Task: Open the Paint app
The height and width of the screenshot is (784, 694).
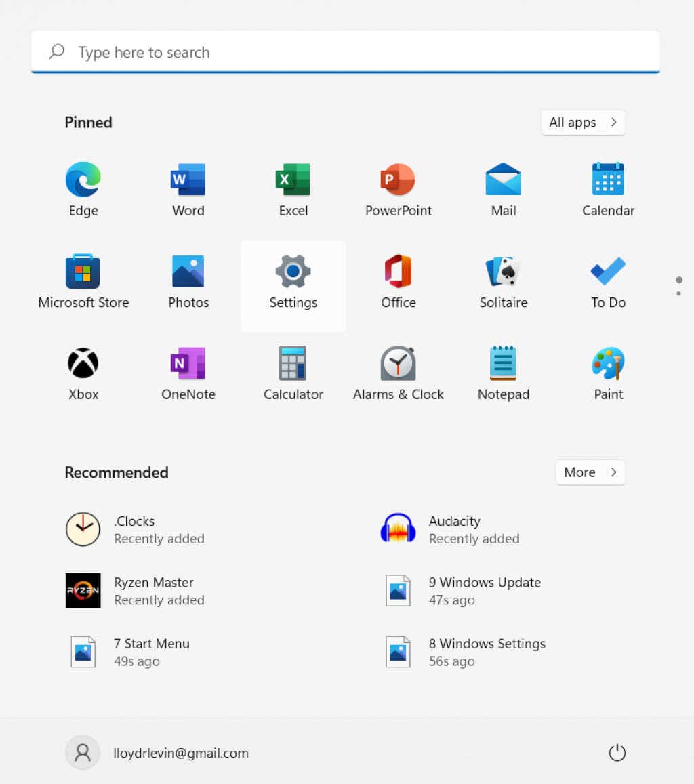Action: point(608,373)
